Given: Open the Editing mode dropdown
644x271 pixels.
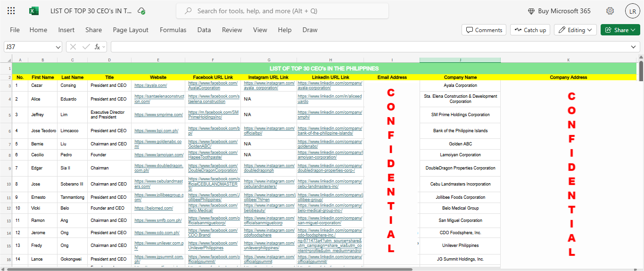Looking at the screenshot, I should pos(575,30).
